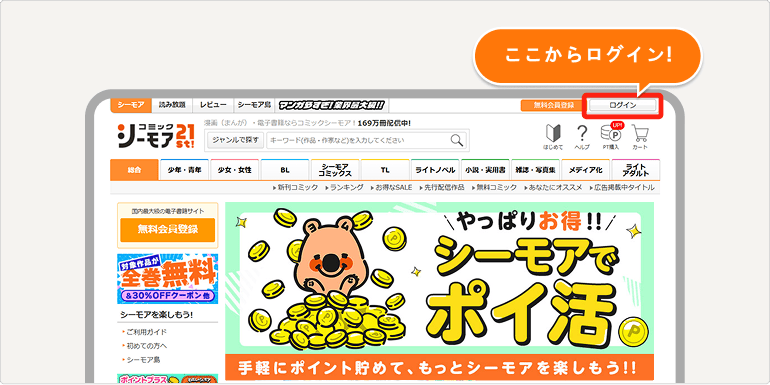
Task: Select the シーモアコミックス category tab
Action: tap(335, 170)
